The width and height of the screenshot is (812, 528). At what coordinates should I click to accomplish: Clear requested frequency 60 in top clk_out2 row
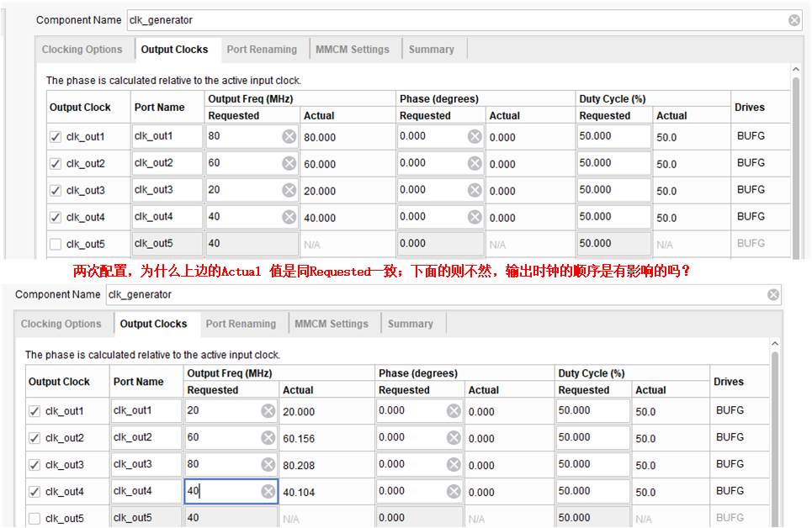(289, 163)
